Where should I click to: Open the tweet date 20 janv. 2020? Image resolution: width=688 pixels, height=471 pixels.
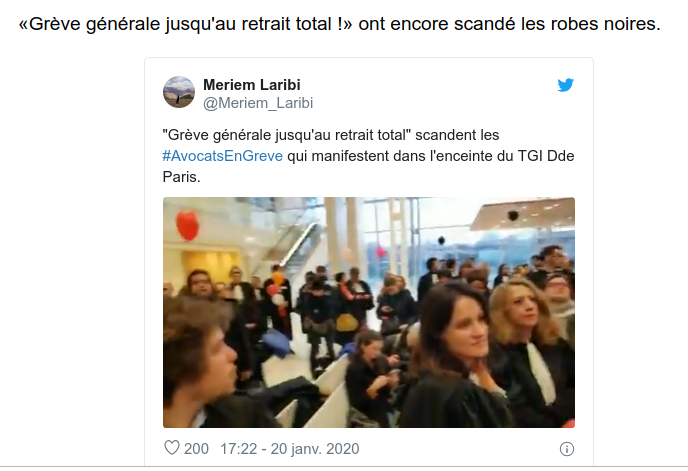click(x=315, y=449)
